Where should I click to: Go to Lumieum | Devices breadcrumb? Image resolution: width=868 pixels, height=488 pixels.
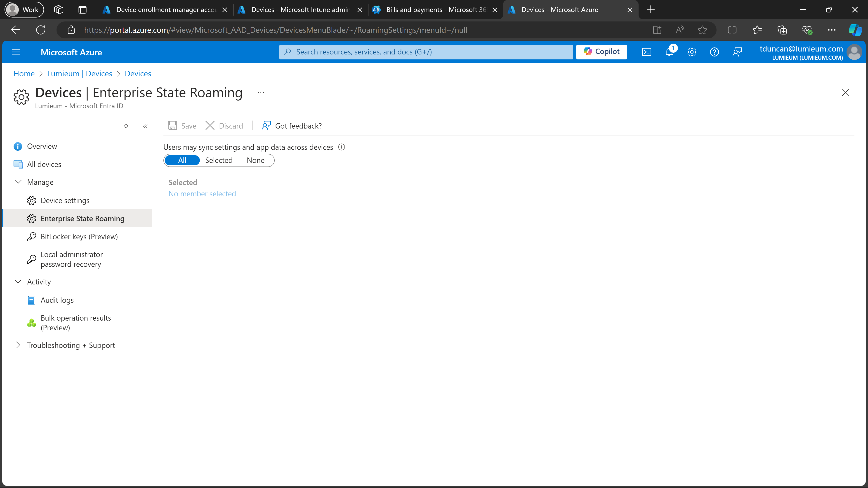tap(80, 73)
